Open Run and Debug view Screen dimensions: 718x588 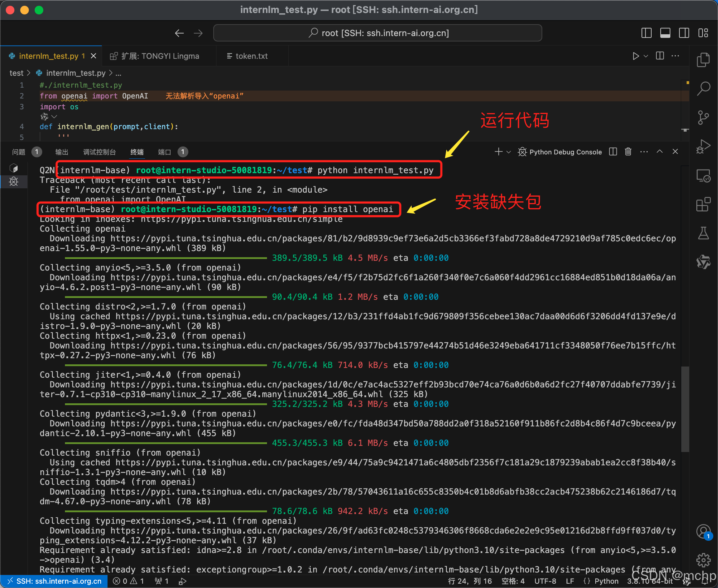tap(703, 146)
